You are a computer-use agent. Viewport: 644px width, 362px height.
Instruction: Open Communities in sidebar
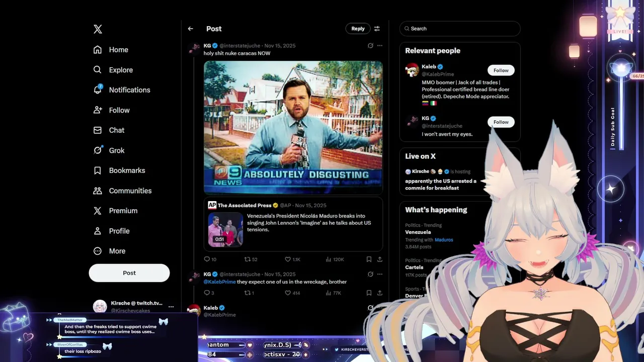pos(122,191)
